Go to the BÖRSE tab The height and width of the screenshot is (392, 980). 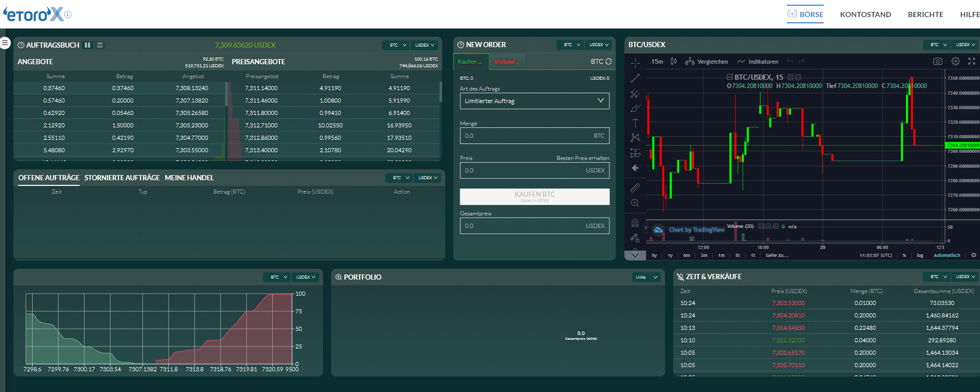tap(806, 14)
